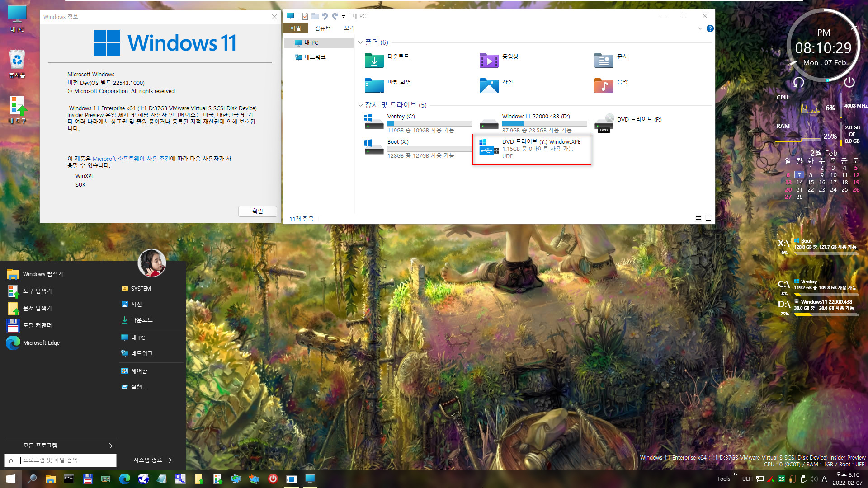The width and height of the screenshot is (868, 488).
Task: Expand the Tools toolbar overflow chevron
Action: [x=735, y=474]
